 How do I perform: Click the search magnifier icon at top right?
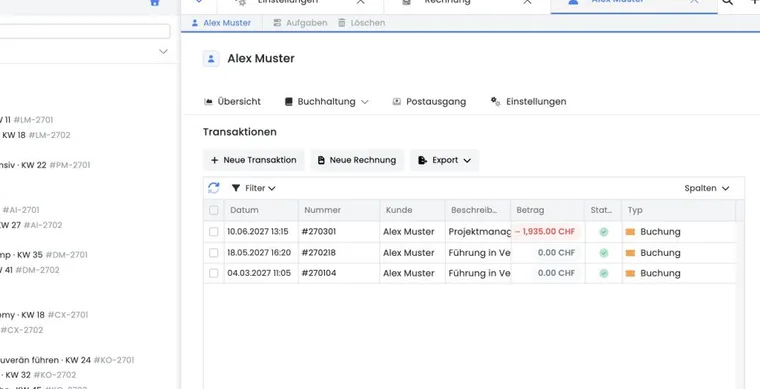point(727,2)
